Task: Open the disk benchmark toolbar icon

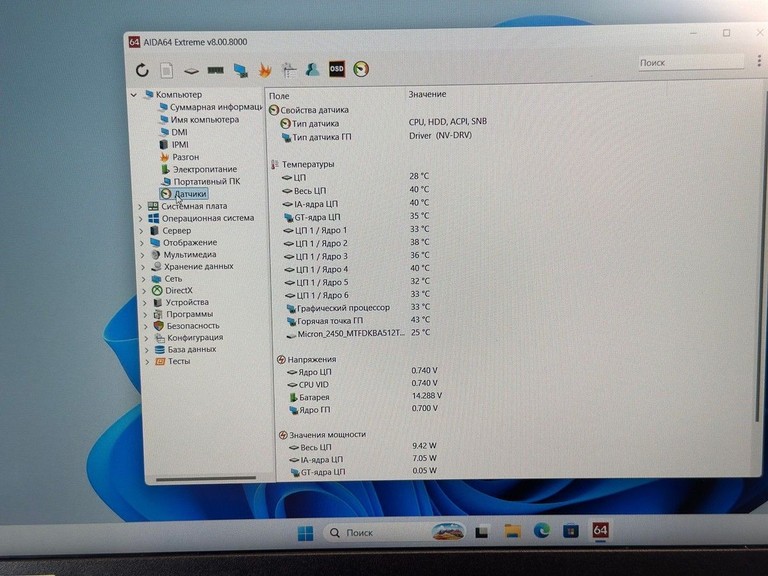Action: point(191,72)
